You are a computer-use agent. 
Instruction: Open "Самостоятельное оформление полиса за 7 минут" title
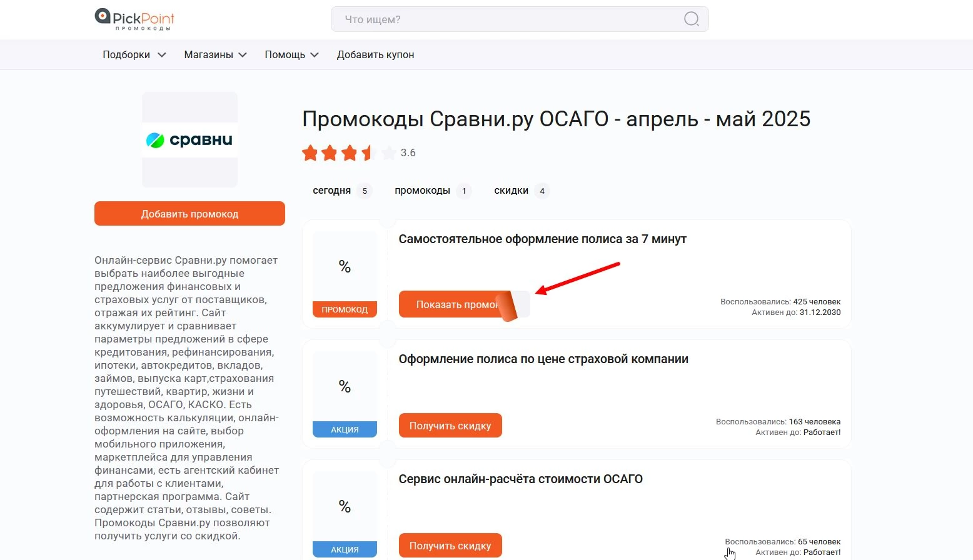542,239
